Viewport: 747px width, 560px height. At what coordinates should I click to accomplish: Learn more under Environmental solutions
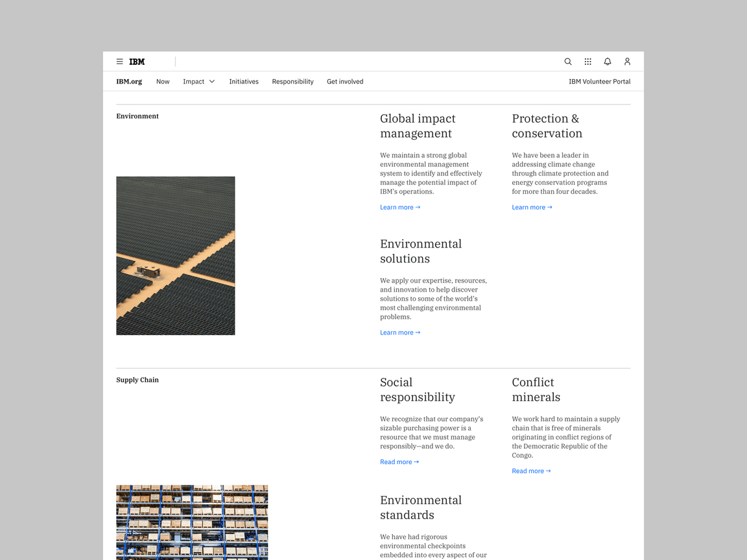point(400,332)
